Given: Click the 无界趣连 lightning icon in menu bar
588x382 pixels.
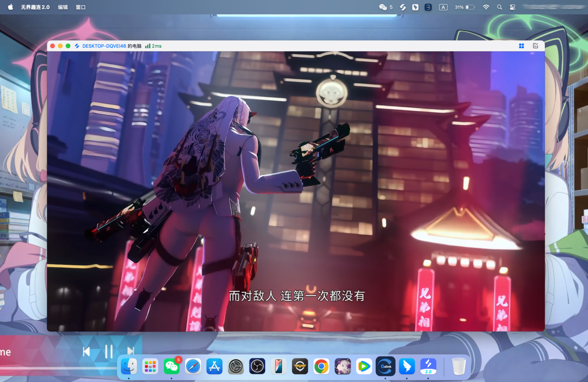Looking at the screenshot, I should [403, 7].
